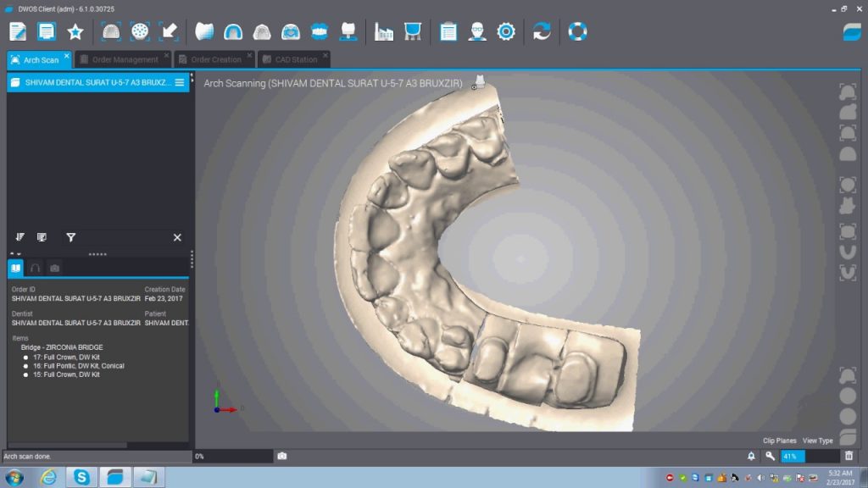
Task: Open the settings gear icon in toolbar
Action: point(506,32)
